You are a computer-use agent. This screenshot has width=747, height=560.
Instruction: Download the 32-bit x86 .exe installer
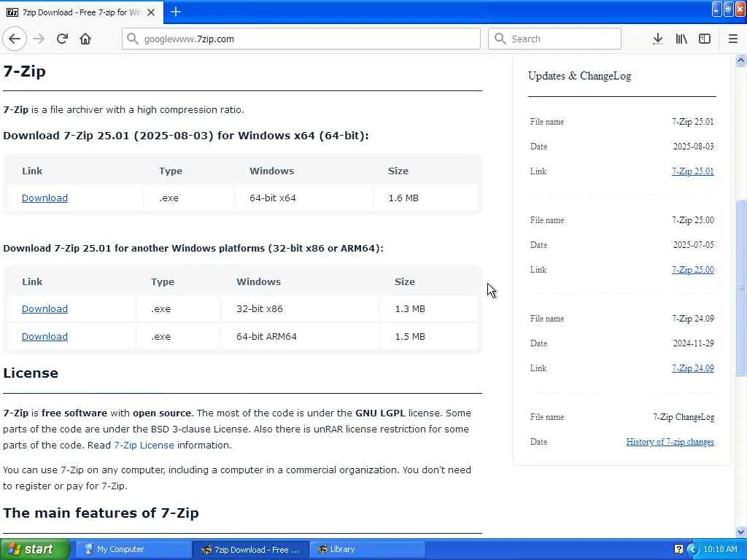pos(44,309)
